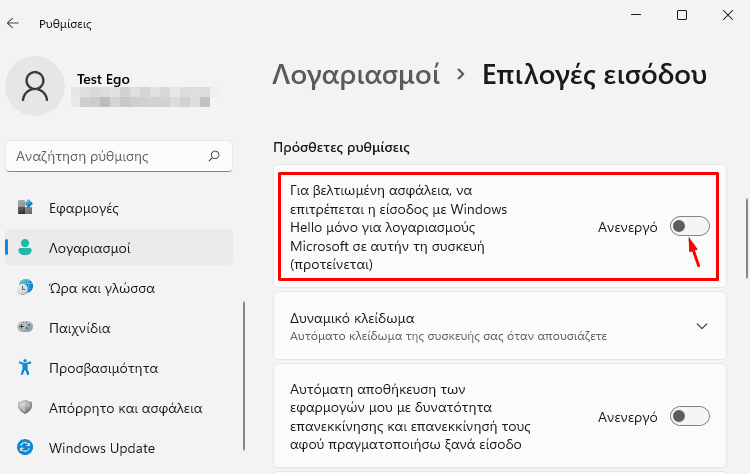Click Ανενεργό label beside app restart switch

(628, 417)
